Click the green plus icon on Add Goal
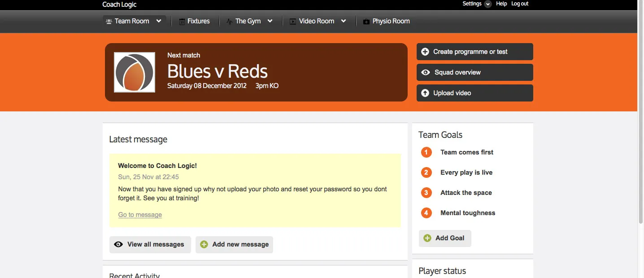This screenshot has height=278, width=644. point(427,238)
